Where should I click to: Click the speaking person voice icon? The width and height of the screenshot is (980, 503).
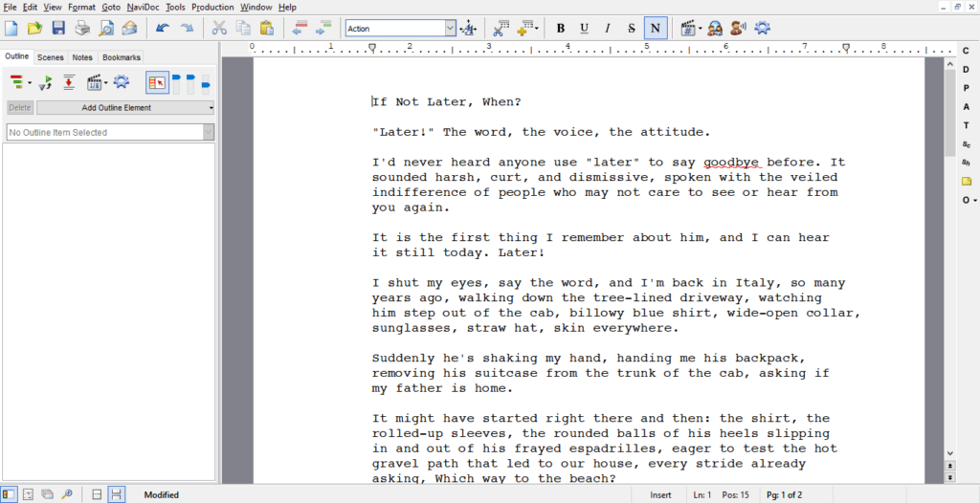click(x=739, y=28)
